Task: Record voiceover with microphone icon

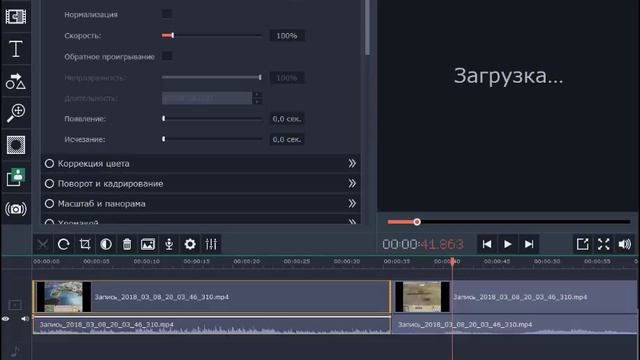Action: click(x=169, y=244)
